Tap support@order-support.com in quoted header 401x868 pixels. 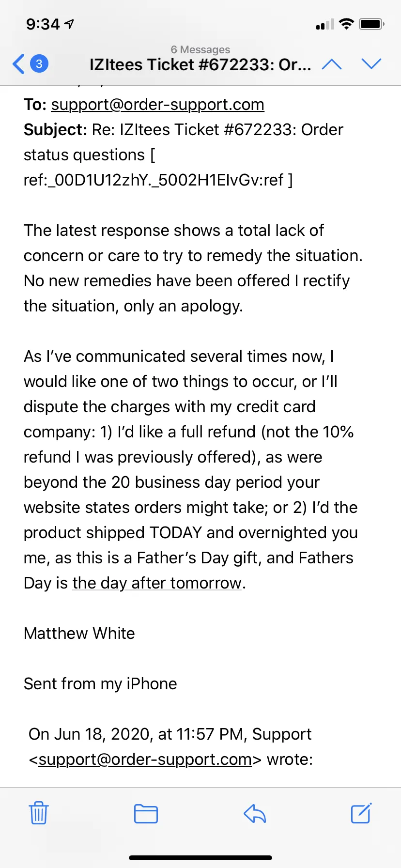pos(145,759)
